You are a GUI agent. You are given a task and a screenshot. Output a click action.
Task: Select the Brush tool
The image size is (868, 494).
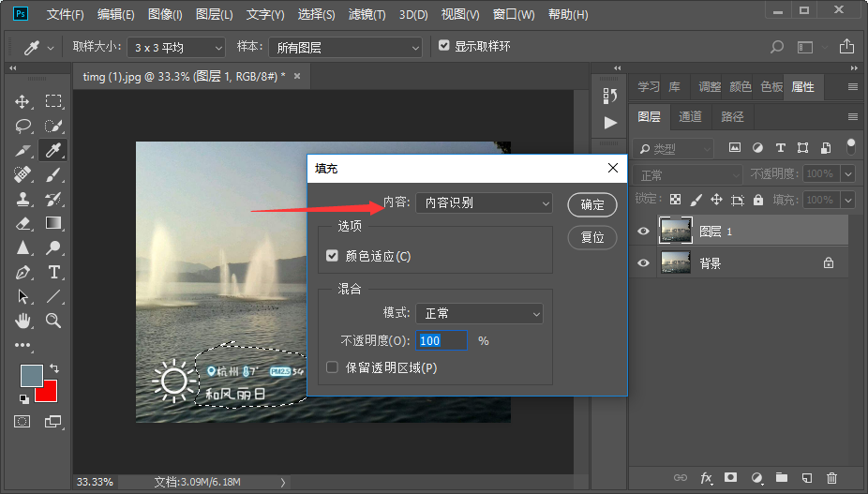coord(53,174)
